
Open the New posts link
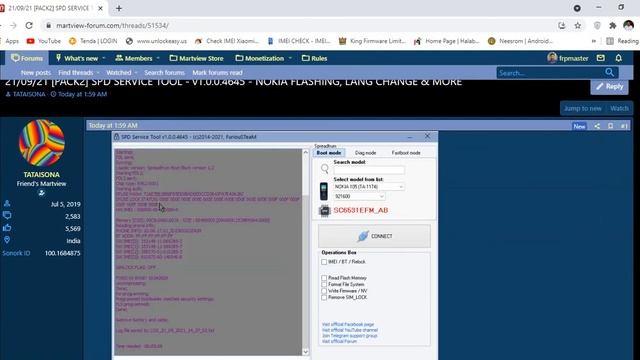[x=36, y=73]
